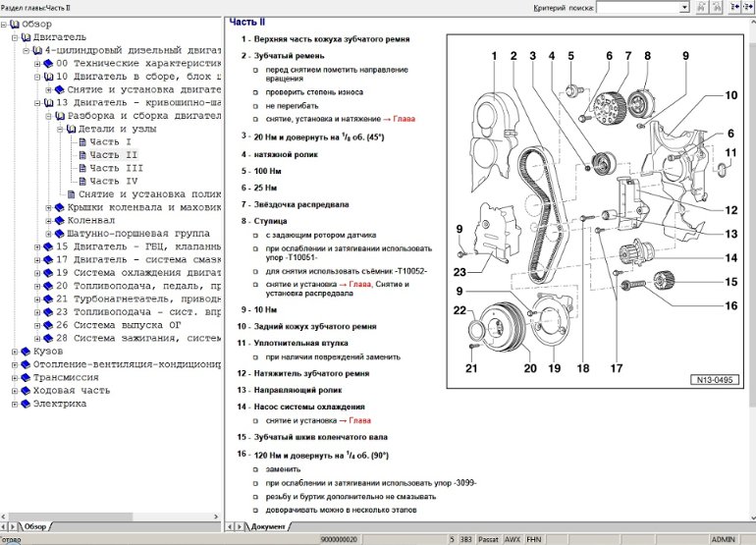
Task: Expand the 15 Двигатель ГБЦ node
Action: pos(37,246)
